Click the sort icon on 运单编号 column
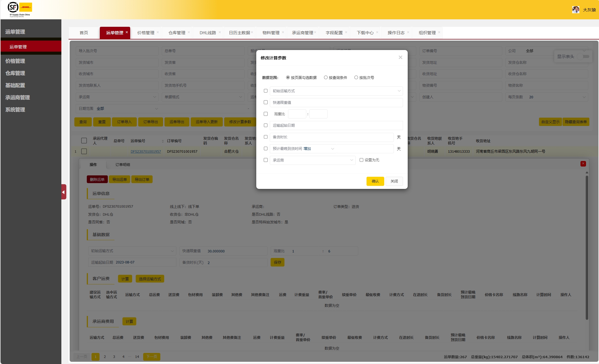Screen dimensions: 599x364 click(163, 141)
